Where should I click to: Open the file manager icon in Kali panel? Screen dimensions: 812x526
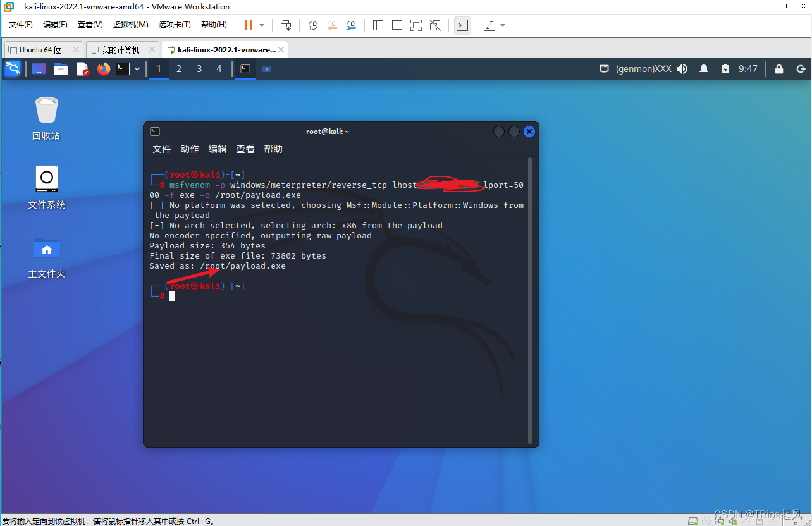click(x=61, y=69)
